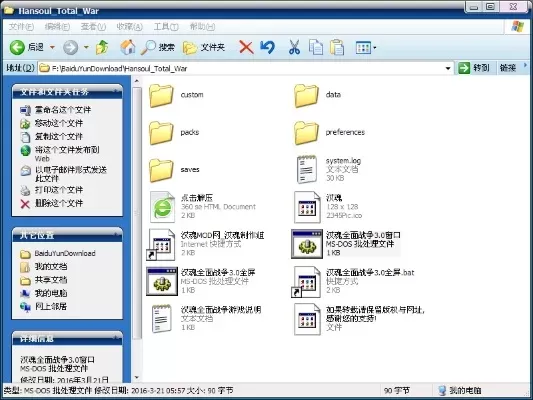Select 汉魂全面战争3.0窗口 batch file
The width and height of the screenshot is (533, 400).
346,244
